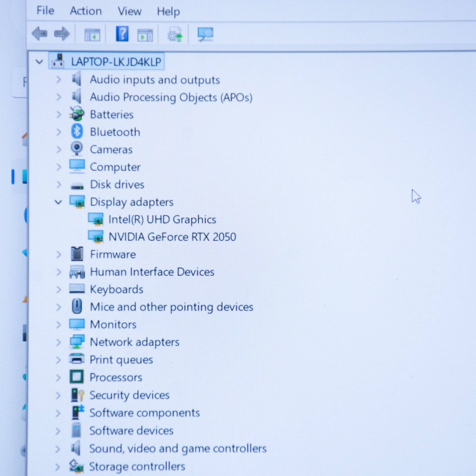Click the Scan for hardware changes icon
Image resolution: width=476 pixels, height=476 pixels.
205,35
